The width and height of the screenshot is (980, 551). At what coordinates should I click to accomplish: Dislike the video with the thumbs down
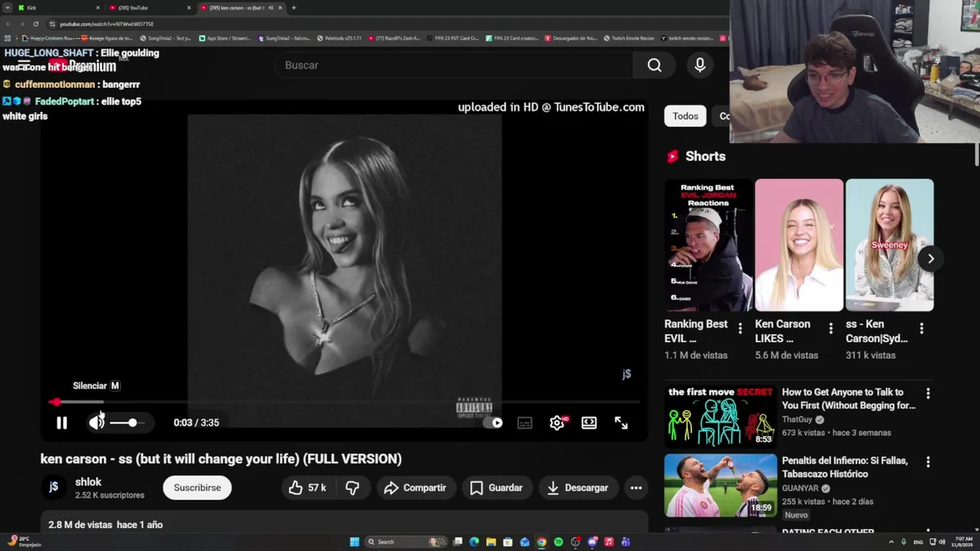tap(352, 487)
